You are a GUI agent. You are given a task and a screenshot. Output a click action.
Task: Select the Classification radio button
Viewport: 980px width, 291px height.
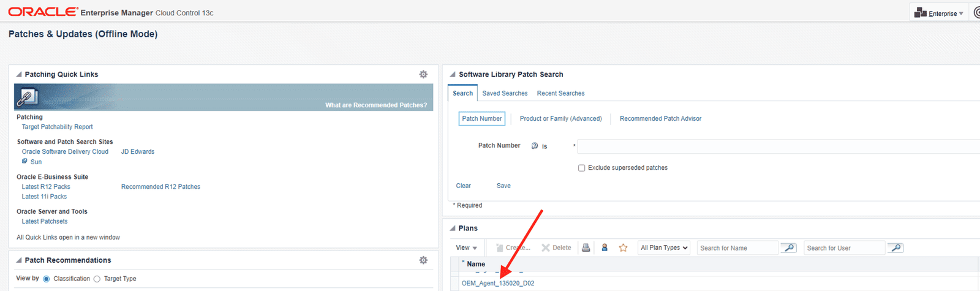[x=47, y=279]
